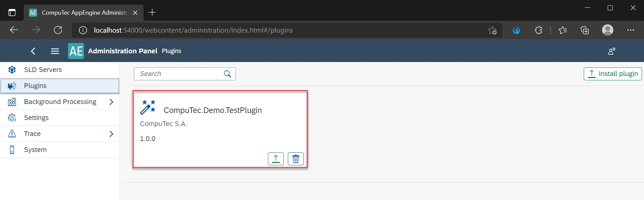Select the Plugins menu item
Screen dimensions: 644x200
(x=60, y=86)
